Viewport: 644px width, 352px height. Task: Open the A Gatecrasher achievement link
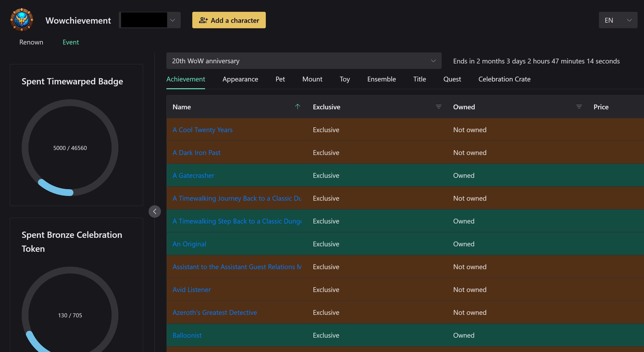(x=193, y=176)
